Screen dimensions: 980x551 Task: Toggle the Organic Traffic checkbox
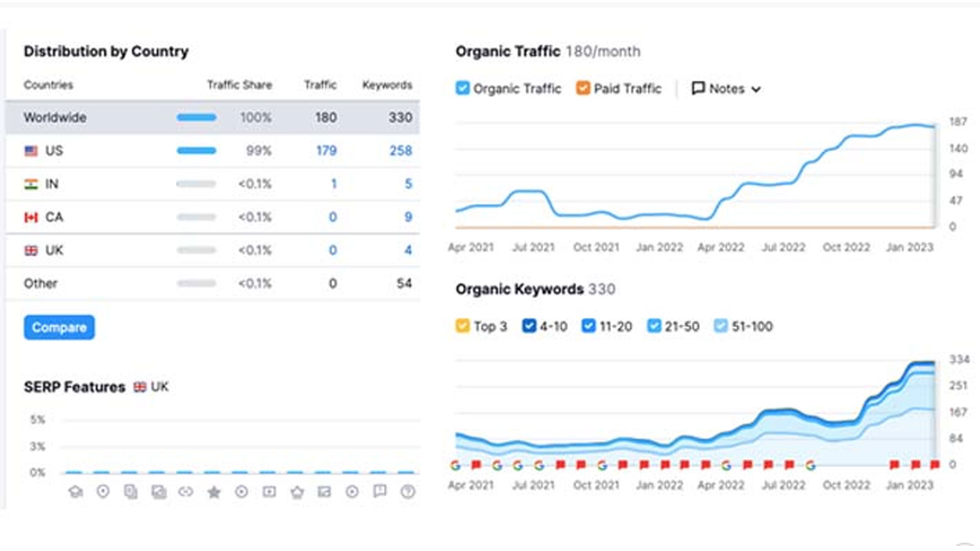[x=462, y=88]
